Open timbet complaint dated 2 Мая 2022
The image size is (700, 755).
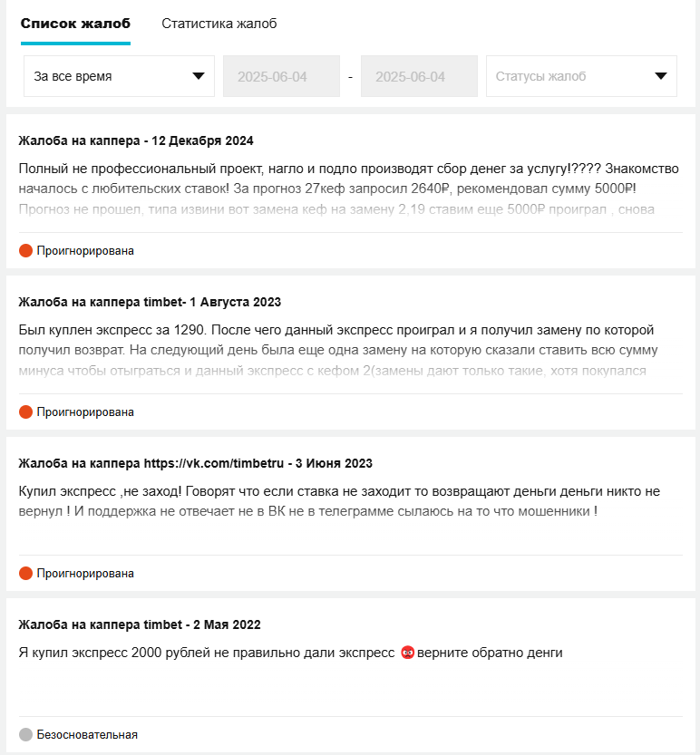pos(140,624)
